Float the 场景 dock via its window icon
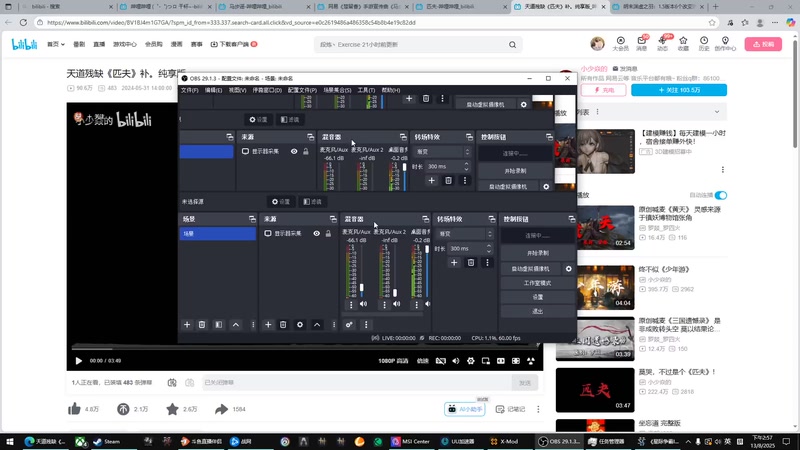Screen dimensions: 800x450 pyautogui.click(x=252, y=219)
